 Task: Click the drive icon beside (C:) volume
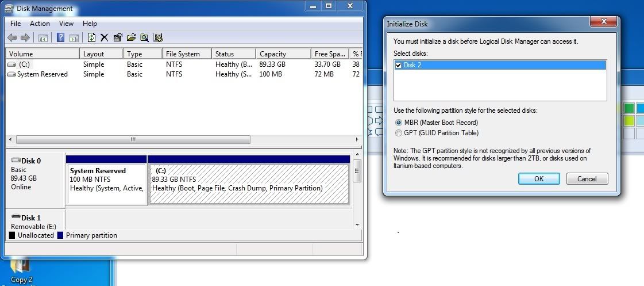12,64
